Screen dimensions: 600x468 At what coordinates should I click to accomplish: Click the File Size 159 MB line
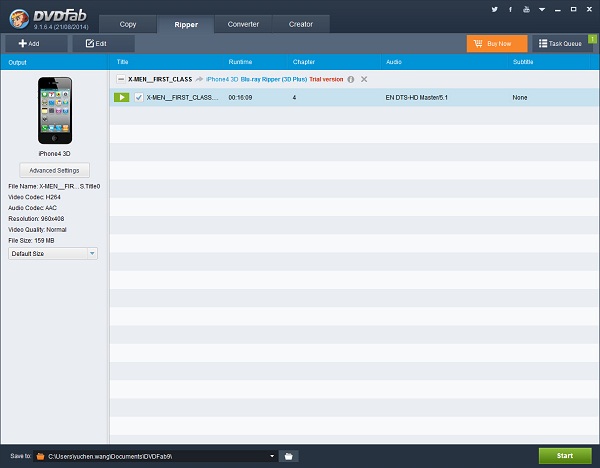pyautogui.click(x=31, y=240)
